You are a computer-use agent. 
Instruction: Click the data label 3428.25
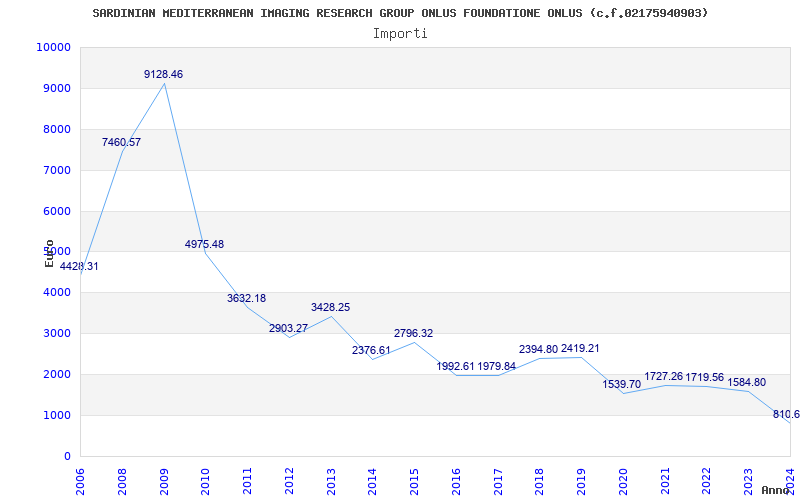[x=331, y=308]
